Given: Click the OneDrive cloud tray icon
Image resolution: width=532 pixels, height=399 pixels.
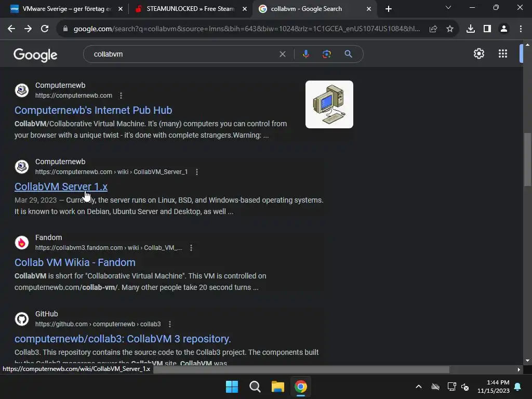Looking at the screenshot, I should 435,387.
